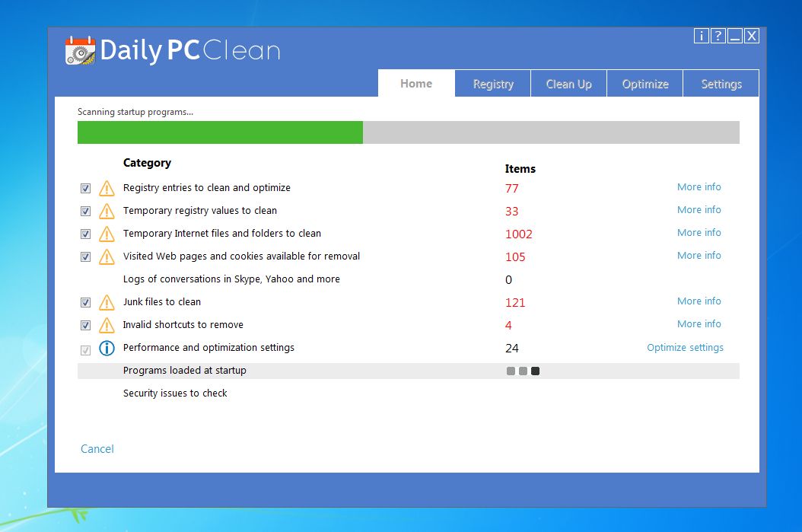Image resolution: width=802 pixels, height=532 pixels.
Task: Click the Items column header
Action: point(520,169)
